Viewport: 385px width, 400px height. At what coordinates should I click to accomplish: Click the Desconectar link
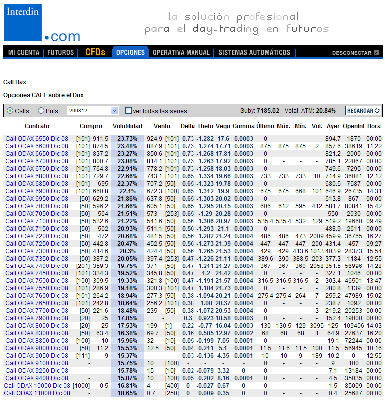pyautogui.click(x=351, y=53)
